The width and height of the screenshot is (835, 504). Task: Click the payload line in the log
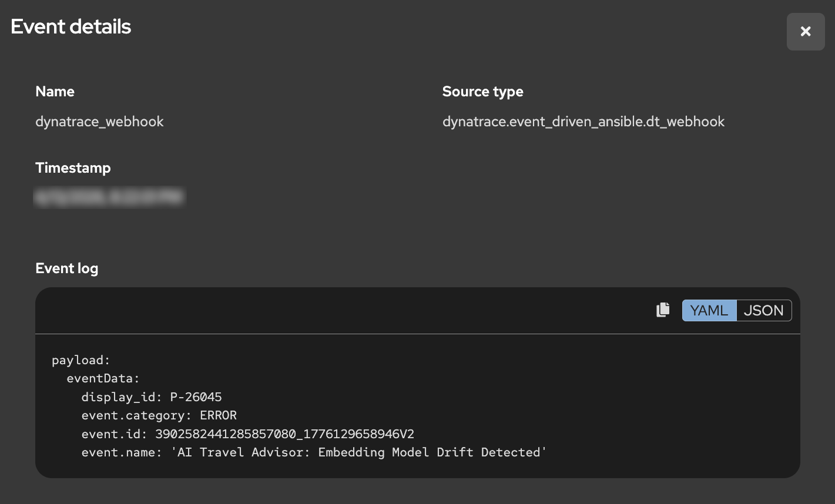81,360
